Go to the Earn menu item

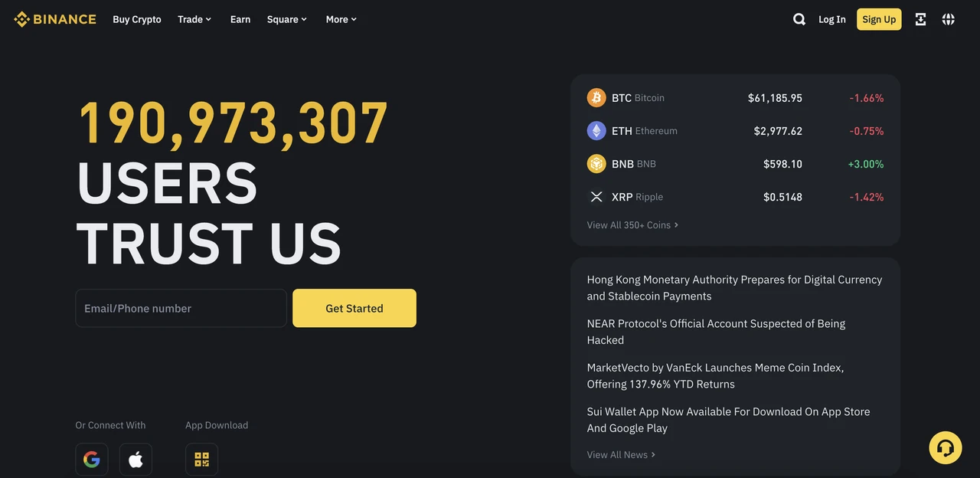(240, 19)
